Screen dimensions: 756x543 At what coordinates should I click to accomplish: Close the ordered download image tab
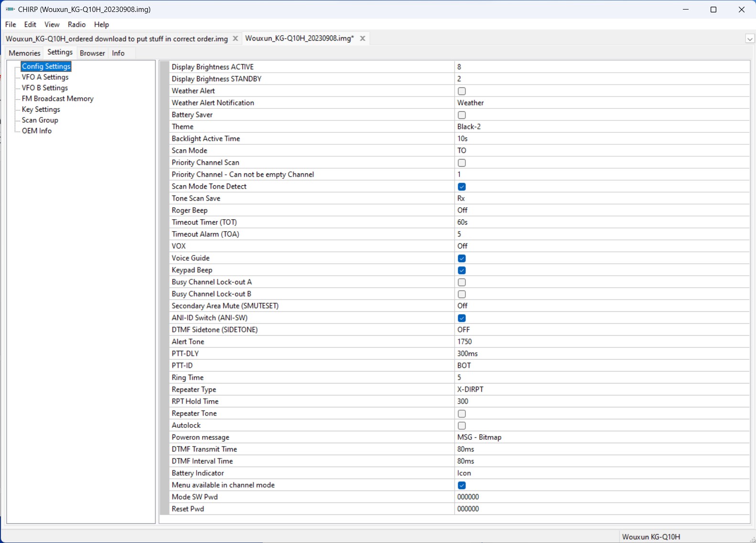pos(235,39)
